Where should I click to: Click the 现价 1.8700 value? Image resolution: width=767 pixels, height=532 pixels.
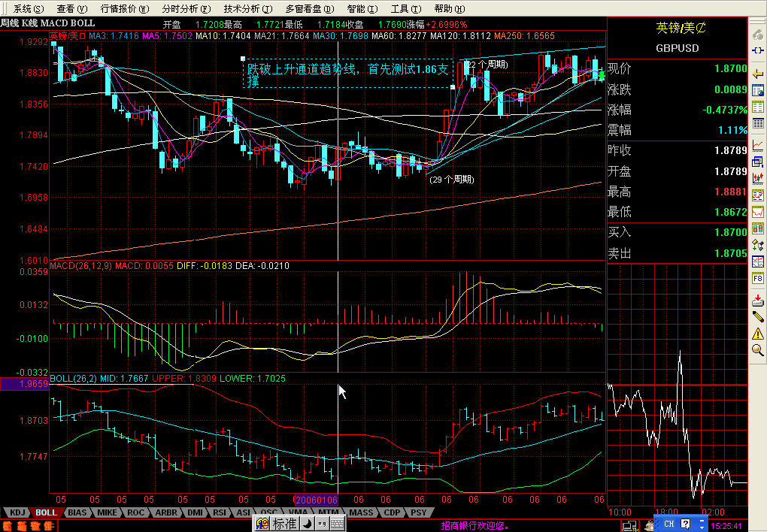click(731, 69)
